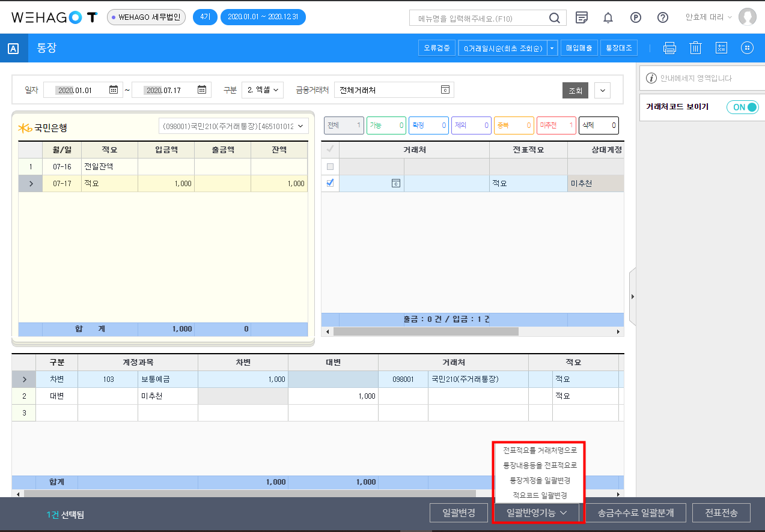Click the 미추천 status filter tab
The width and height of the screenshot is (765, 532).
(x=556, y=125)
